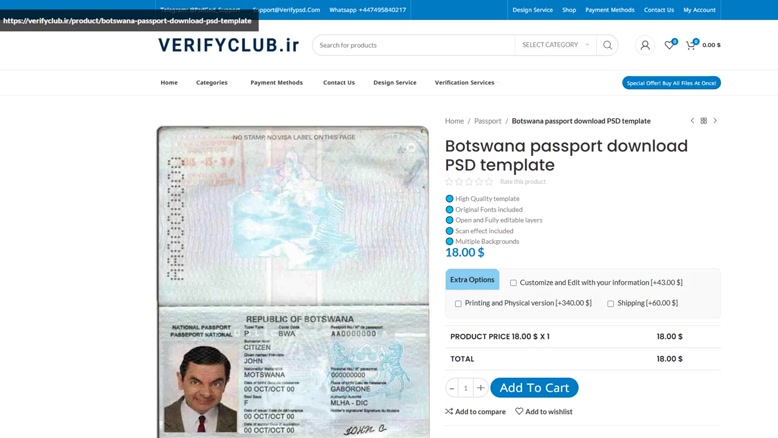Check Printing and Physical version option
The image size is (778, 438).
(x=458, y=303)
